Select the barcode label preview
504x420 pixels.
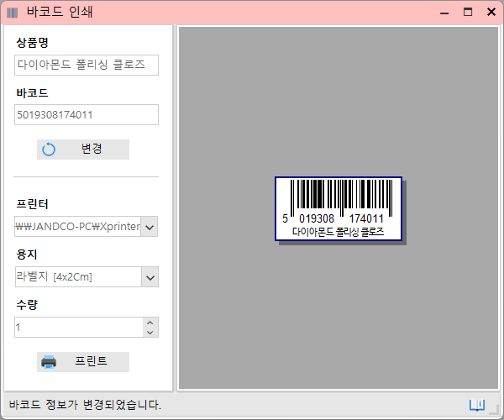point(339,208)
